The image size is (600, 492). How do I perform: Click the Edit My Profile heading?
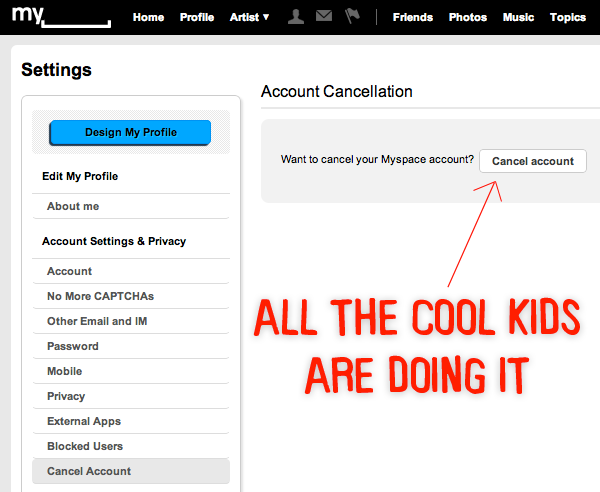80,176
